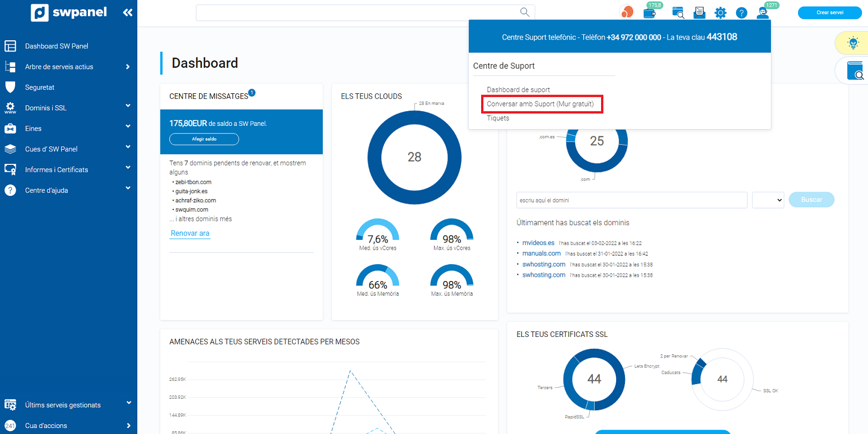This screenshot has height=434, width=868.
Task: Expand Arbre de serveis actius arrow
Action: pyautogui.click(x=128, y=67)
